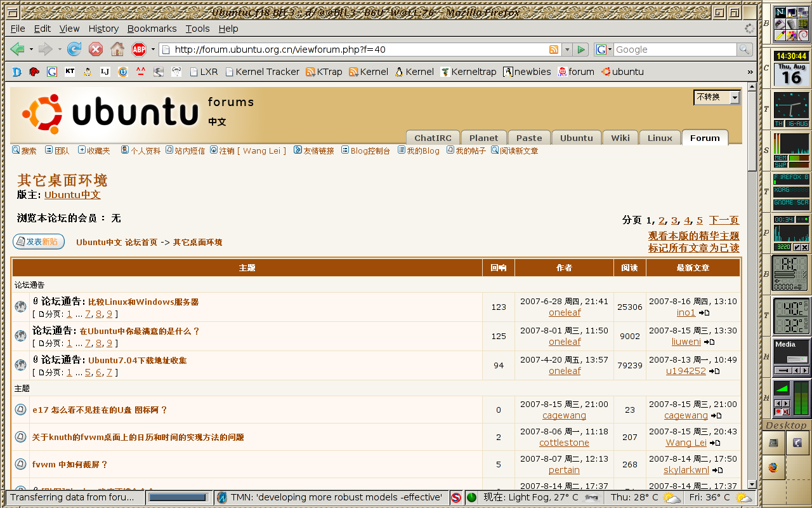Open the ubuntu bookmark
812x508 pixels.
pos(622,72)
